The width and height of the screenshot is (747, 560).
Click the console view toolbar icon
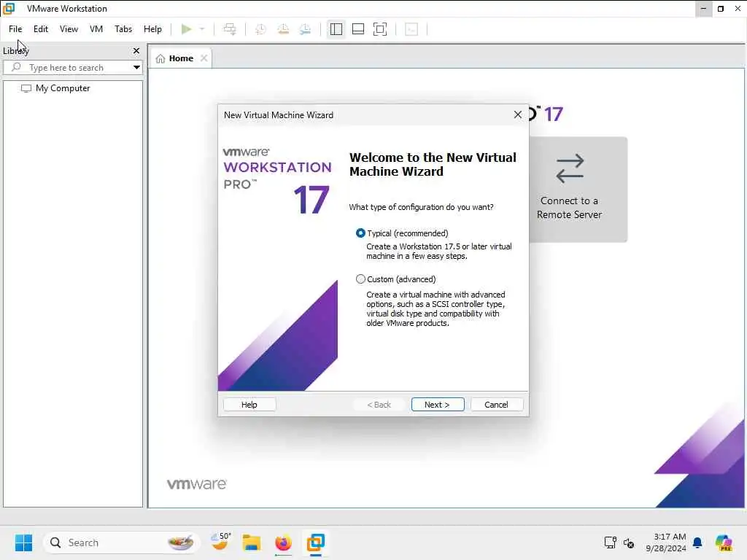click(x=411, y=29)
